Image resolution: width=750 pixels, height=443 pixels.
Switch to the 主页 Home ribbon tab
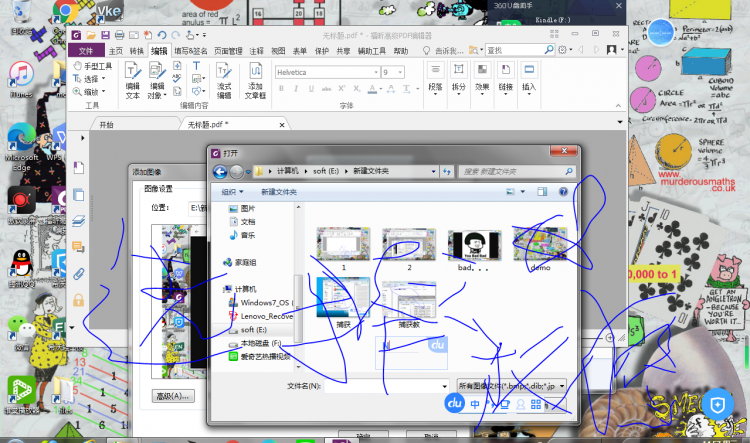[x=116, y=51]
